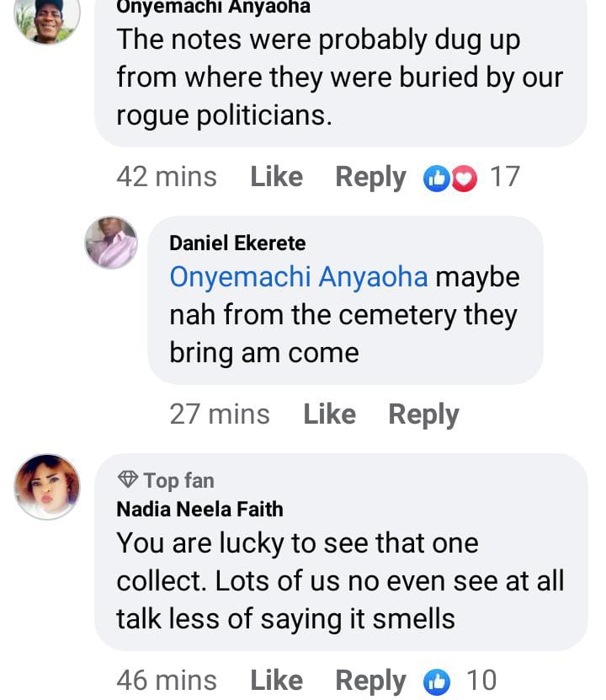Click the Top fan diamond badge icon
Image resolution: width=606 pixels, height=700 pixels.
128,480
